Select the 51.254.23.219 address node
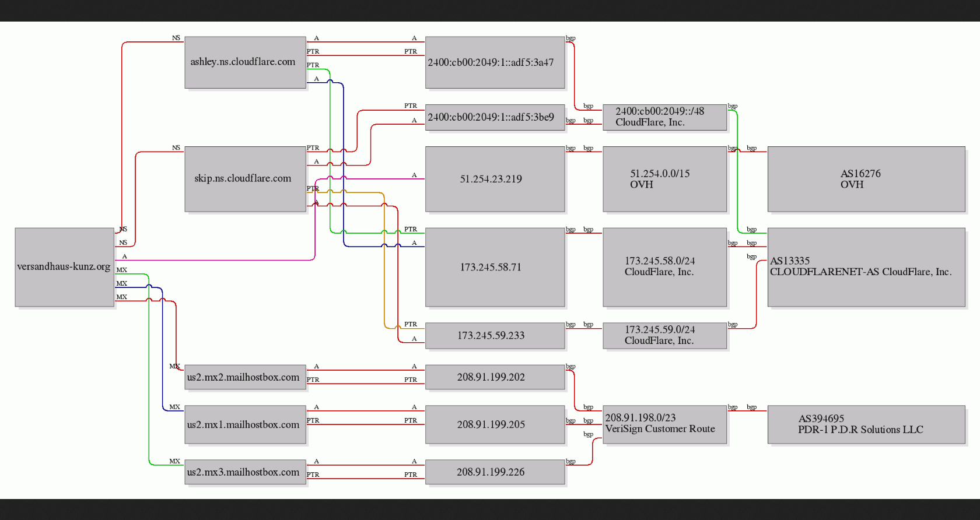The height and width of the screenshot is (520, 980). [x=495, y=179]
